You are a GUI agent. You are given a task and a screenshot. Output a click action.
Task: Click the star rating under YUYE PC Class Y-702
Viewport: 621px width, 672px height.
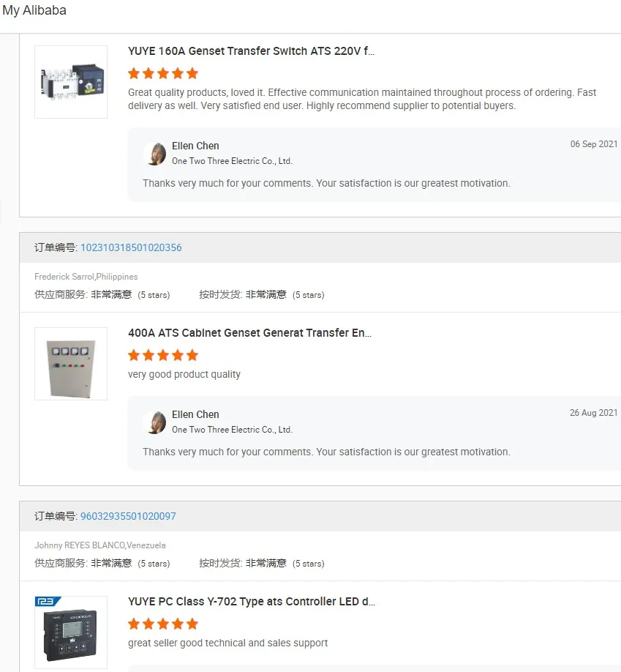click(x=163, y=624)
